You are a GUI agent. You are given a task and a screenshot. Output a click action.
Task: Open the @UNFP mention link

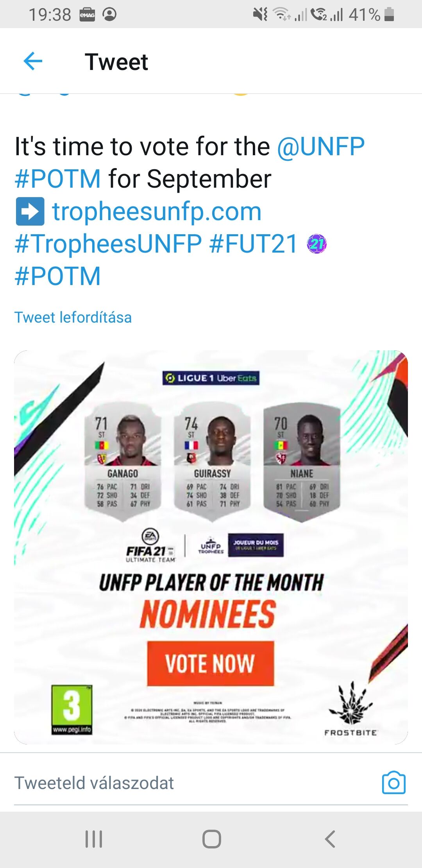pyautogui.click(x=321, y=147)
